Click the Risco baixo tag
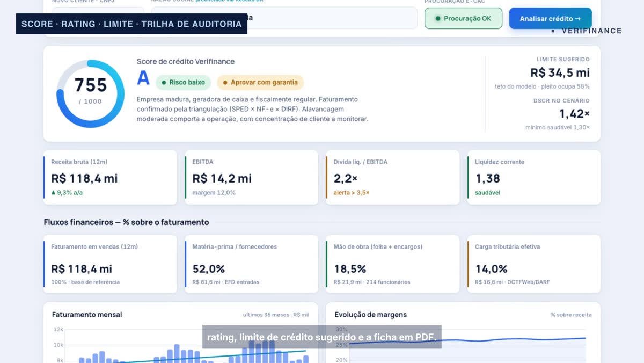This screenshot has width=644, height=363. [x=183, y=82]
